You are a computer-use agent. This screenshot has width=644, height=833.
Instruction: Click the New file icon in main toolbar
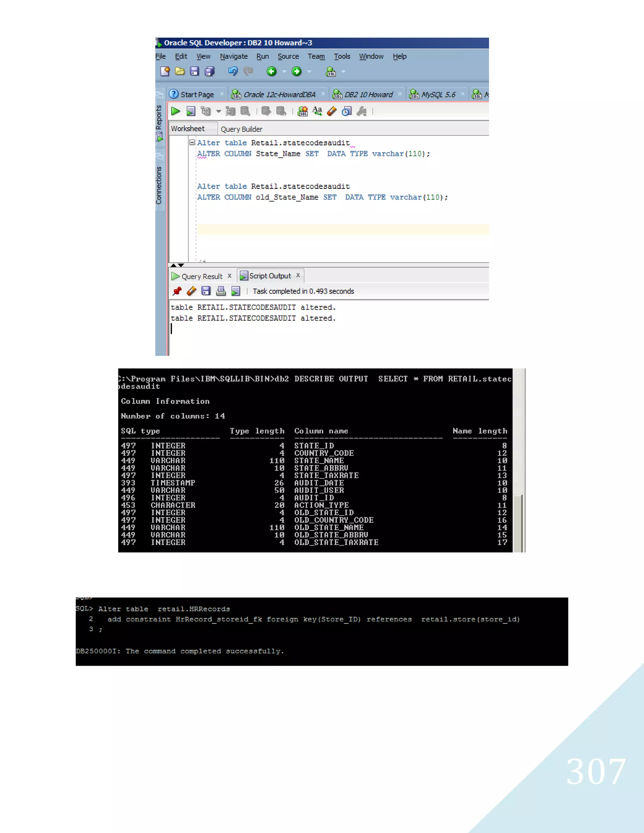point(165,71)
